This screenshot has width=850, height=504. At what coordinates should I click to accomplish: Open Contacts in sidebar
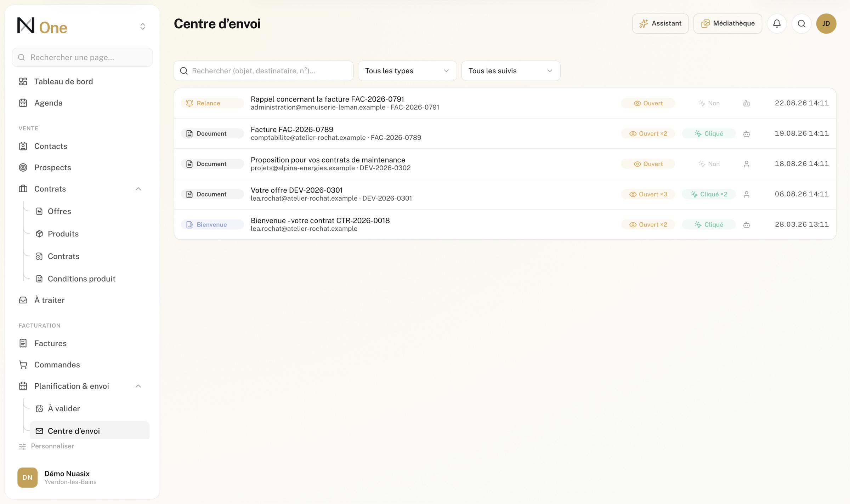[82, 146]
